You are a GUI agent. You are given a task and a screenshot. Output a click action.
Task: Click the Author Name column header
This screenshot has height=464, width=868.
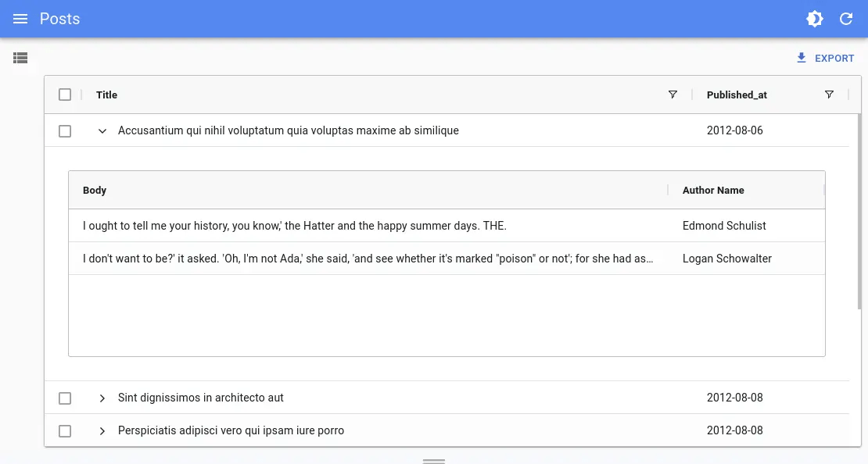coord(713,191)
